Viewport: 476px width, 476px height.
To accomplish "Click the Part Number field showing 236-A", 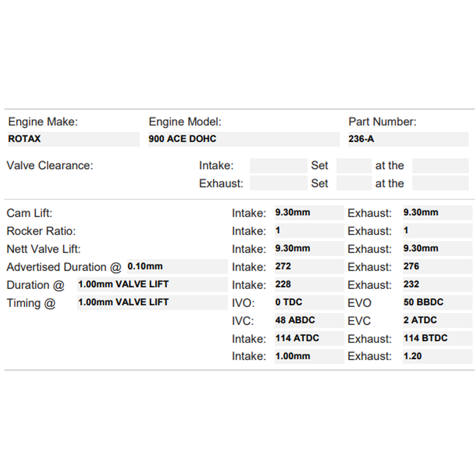I will click(x=408, y=139).
